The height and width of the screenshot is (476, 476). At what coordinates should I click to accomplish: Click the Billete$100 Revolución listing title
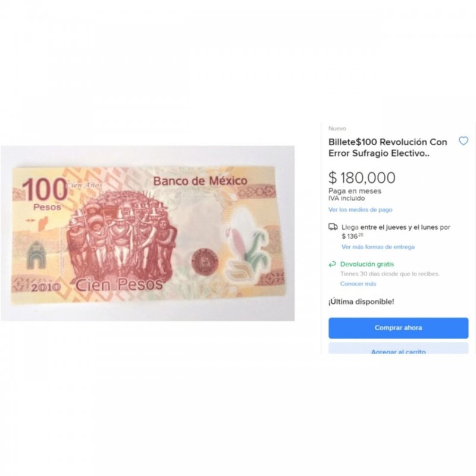pyautogui.click(x=388, y=148)
